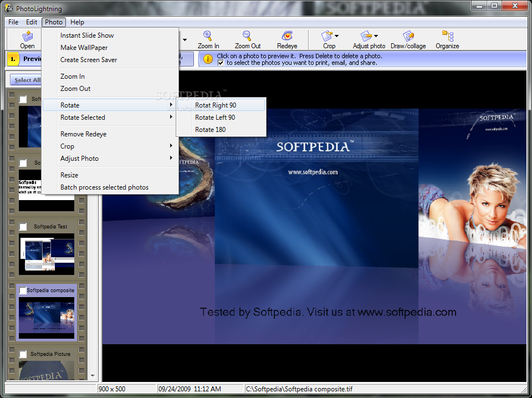Open the Edit menu

pos(32,22)
